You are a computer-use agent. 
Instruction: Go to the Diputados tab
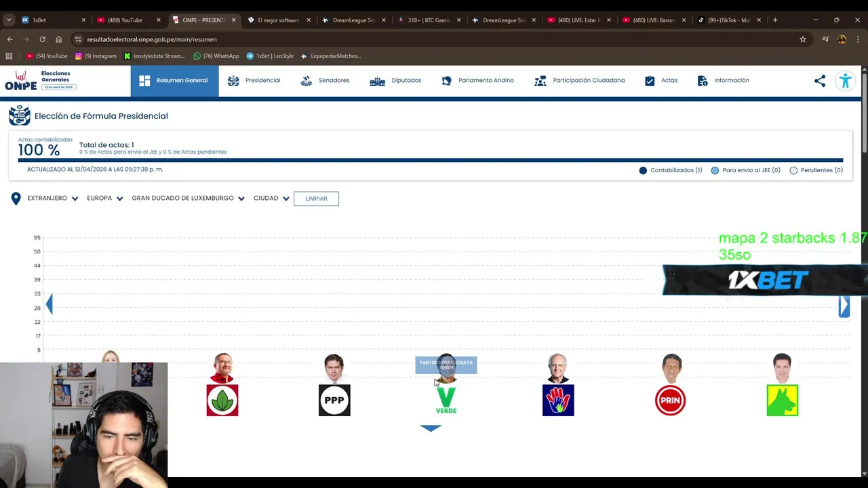point(395,81)
